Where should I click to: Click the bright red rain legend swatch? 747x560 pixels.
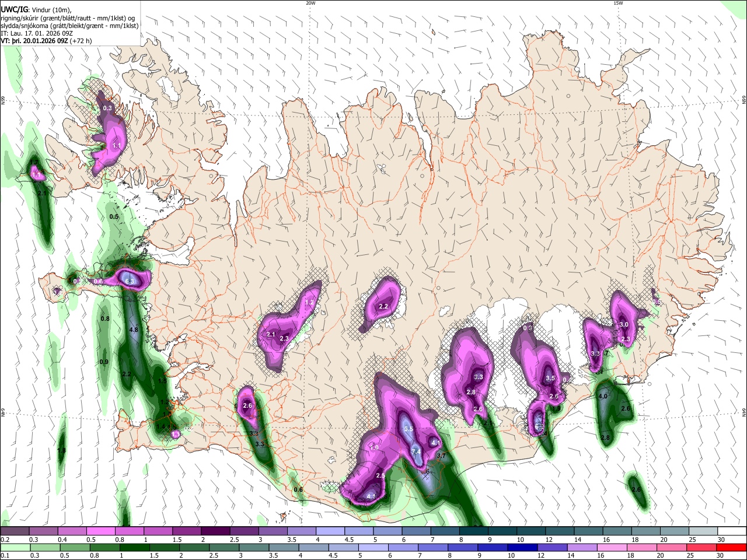click(732, 548)
